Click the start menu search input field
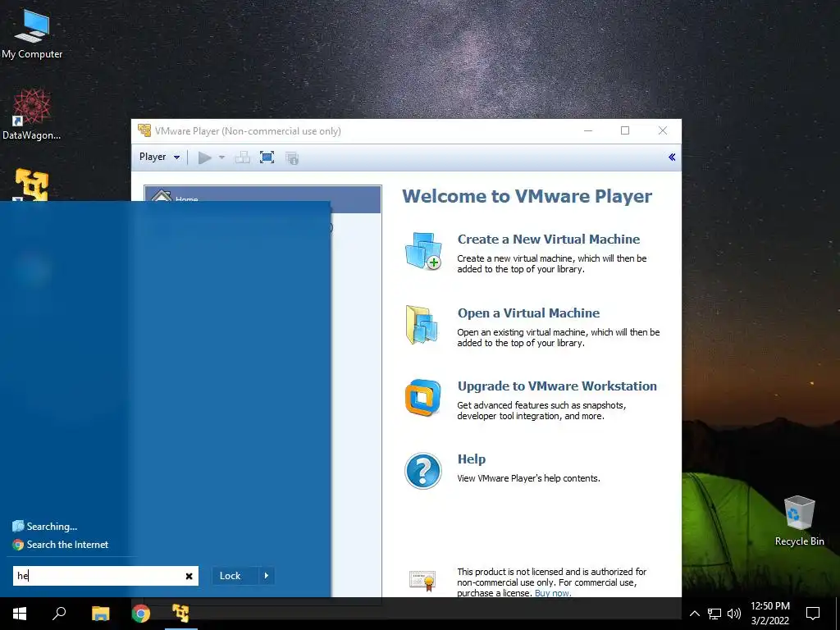The image size is (840, 630). pos(98,576)
